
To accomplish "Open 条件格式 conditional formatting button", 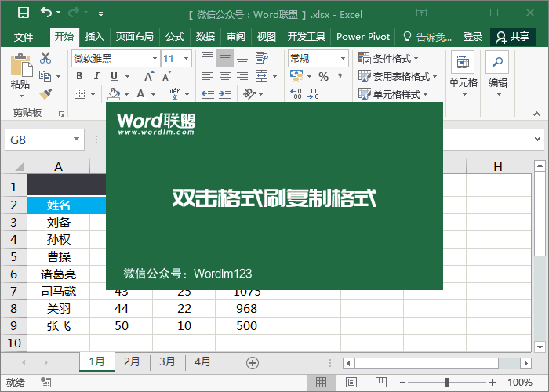I will tap(388, 59).
